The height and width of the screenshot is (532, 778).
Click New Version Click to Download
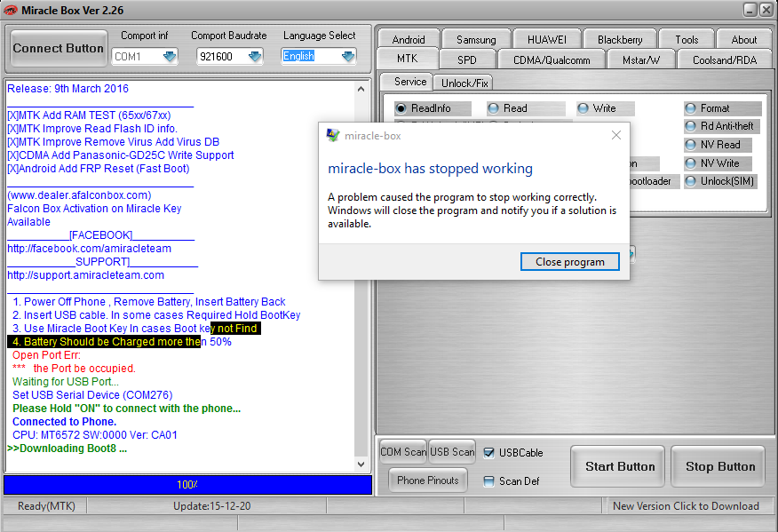coord(686,505)
